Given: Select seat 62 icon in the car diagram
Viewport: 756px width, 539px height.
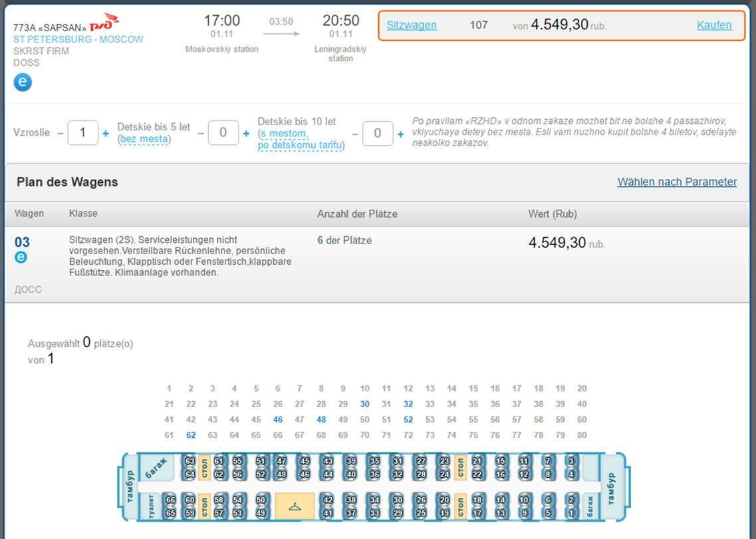Looking at the screenshot, I should click(x=219, y=474).
